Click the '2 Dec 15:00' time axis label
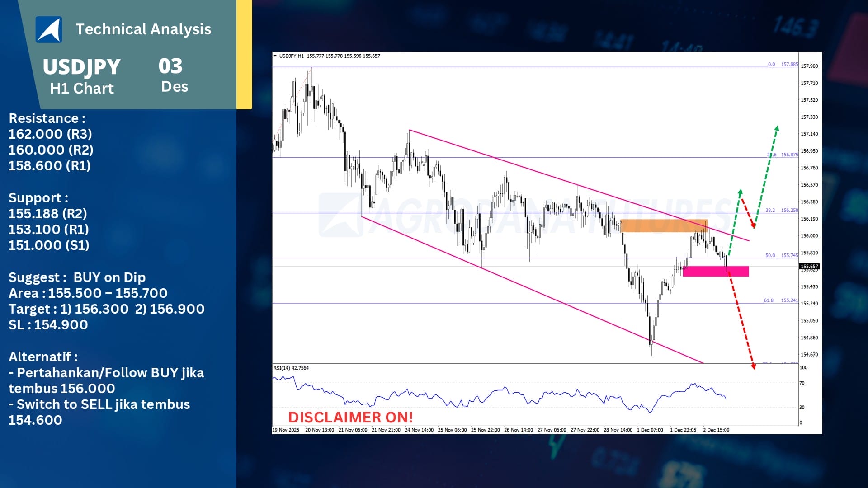The height and width of the screenshot is (488, 868). 716,430
